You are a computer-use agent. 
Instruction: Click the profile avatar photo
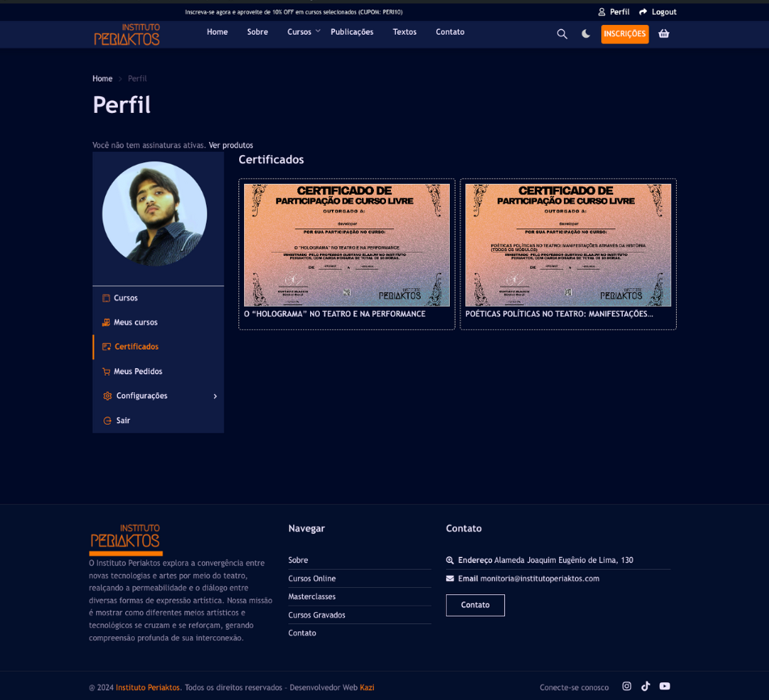[x=154, y=214]
